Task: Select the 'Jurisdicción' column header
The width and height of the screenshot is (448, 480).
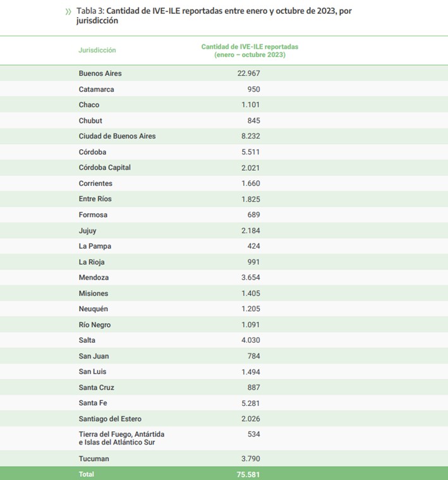Action: pos(97,50)
